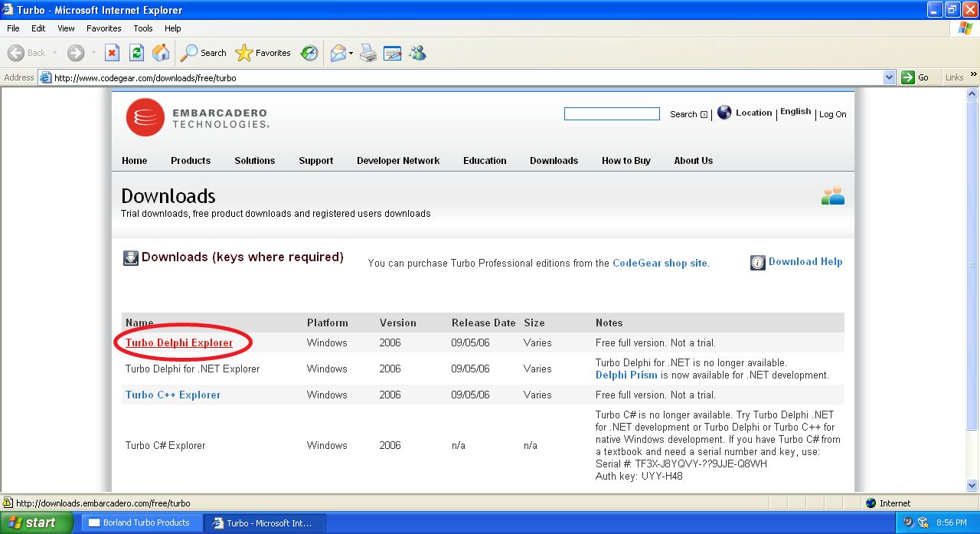Go to Home in site navigation
This screenshot has width=980, height=534.
click(x=134, y=161)
